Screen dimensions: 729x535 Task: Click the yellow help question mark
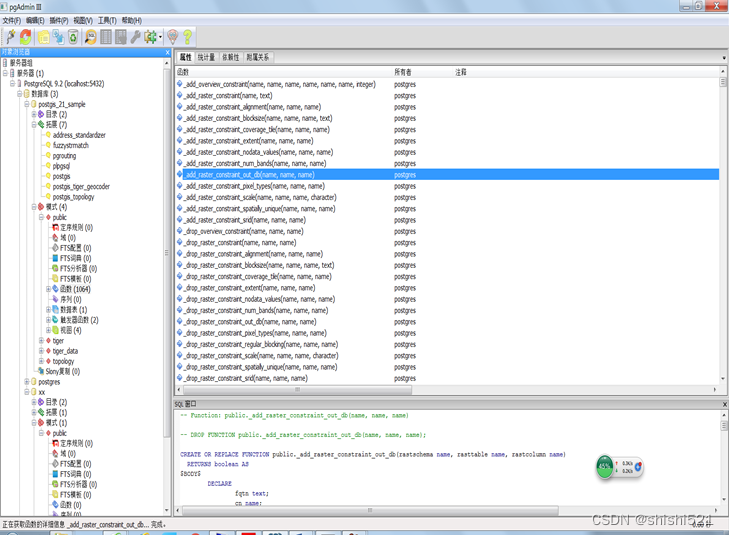pos(187,37)
